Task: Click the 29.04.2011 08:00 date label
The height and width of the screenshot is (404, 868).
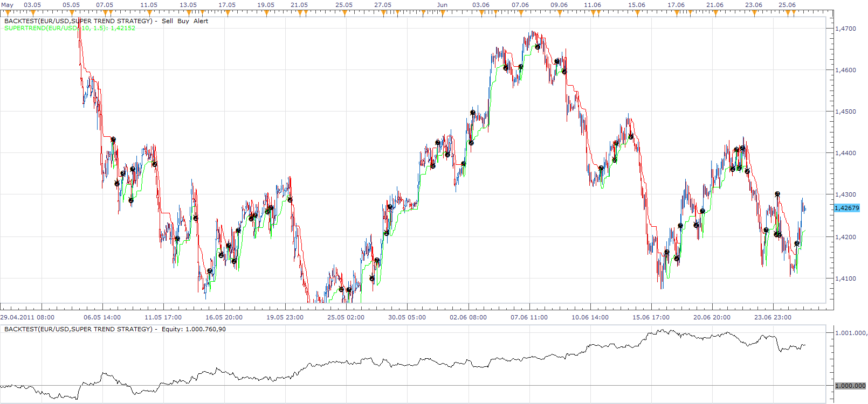Action: point(27,317)
